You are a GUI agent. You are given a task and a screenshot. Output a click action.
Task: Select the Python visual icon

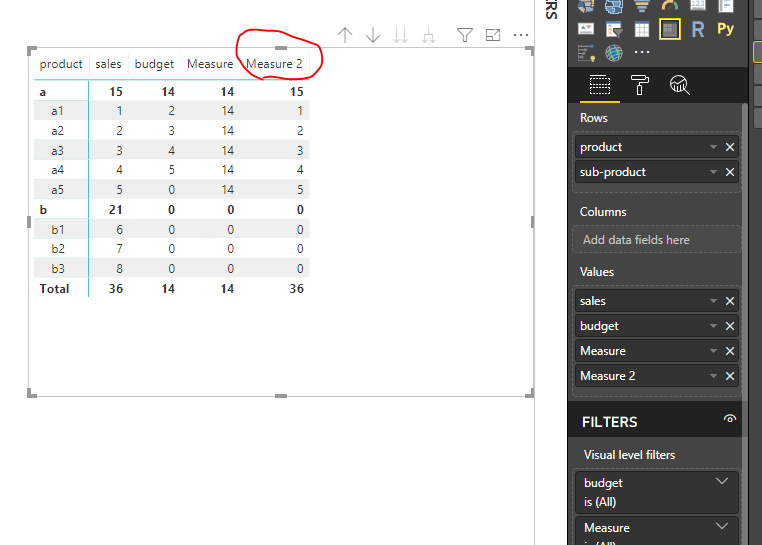[726, 29]
